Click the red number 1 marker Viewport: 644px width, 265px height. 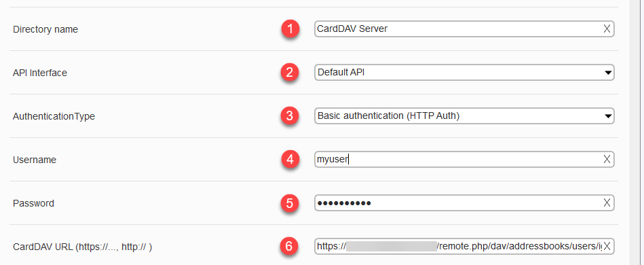(x=290, y=29)
